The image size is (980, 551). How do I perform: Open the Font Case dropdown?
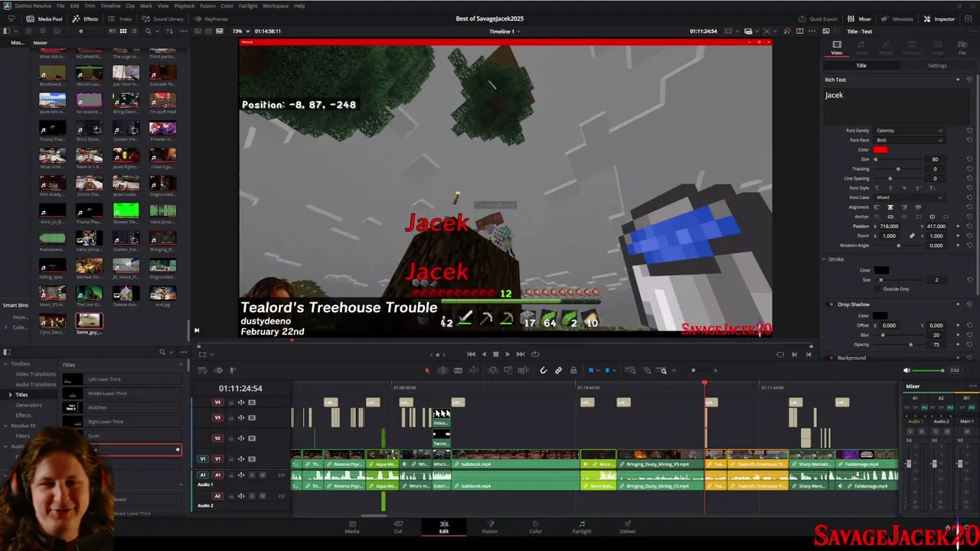click(x=909, y=197)
